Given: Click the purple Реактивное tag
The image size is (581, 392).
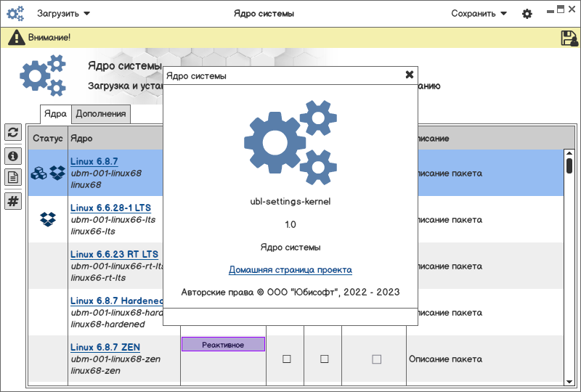Looking at the screenshot, I should click(223, 344).
